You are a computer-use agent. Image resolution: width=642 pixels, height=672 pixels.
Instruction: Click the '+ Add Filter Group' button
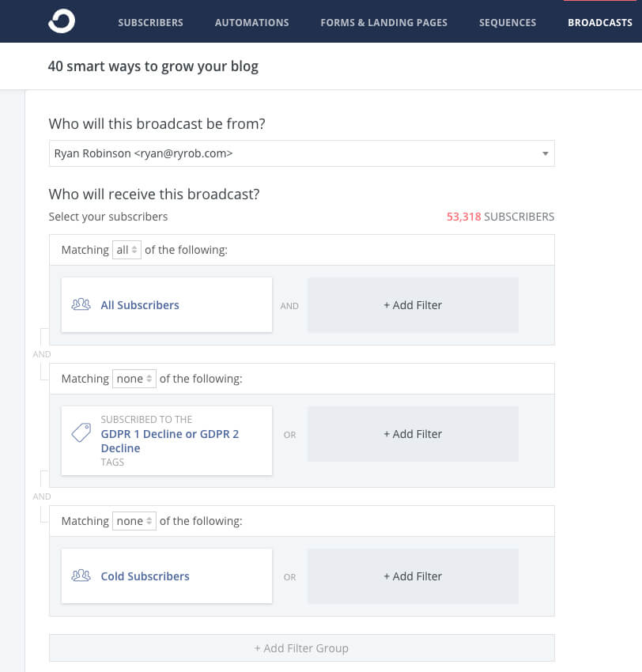pyautogui.click(x=301, y=647)
